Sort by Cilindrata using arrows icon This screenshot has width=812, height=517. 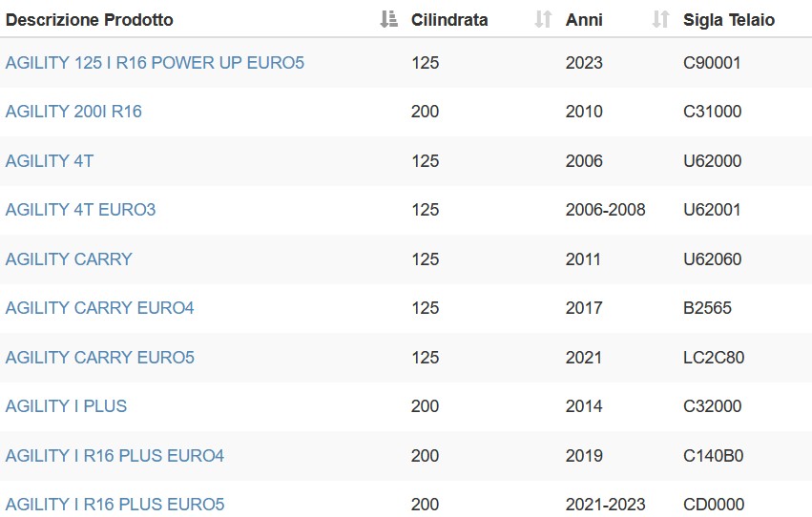(x=543, y=19)
